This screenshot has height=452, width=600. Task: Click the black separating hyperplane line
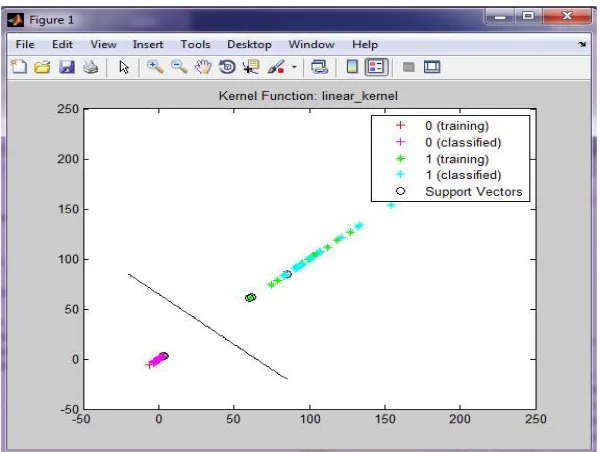click(208, 326)
